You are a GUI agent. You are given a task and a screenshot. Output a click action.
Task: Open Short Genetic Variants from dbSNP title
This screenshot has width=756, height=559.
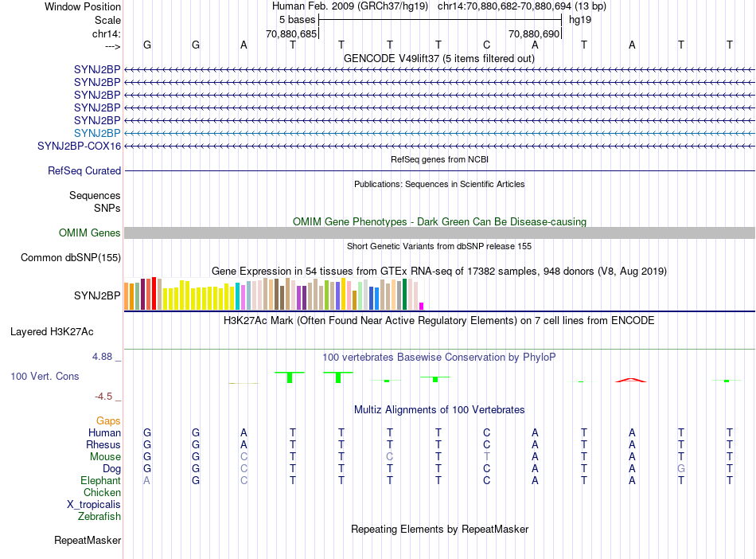439,246
